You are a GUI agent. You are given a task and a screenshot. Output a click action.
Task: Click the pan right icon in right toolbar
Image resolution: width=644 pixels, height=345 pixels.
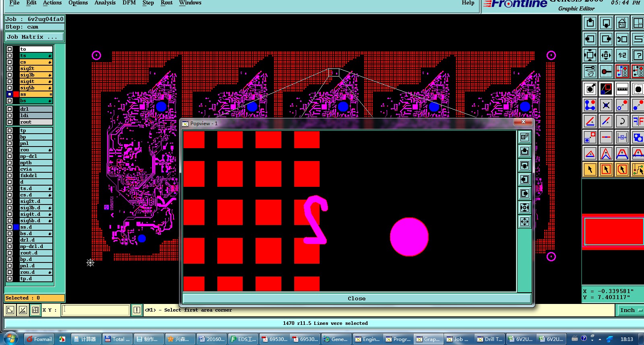(x=606, y=39)
